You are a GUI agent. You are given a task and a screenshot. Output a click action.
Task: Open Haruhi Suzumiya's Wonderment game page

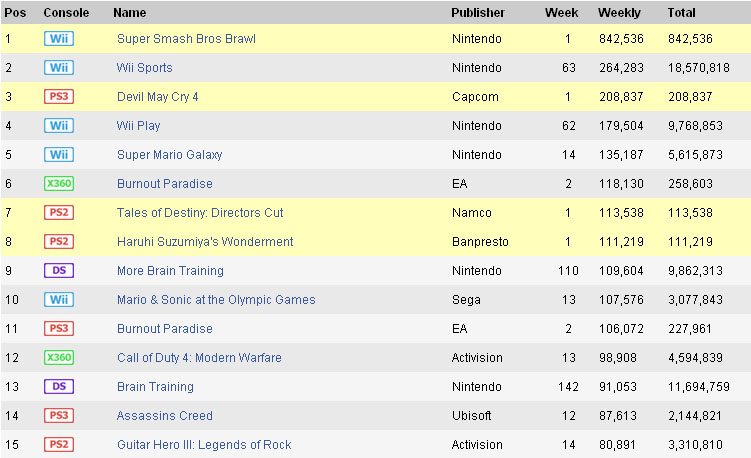pos(205,242)
